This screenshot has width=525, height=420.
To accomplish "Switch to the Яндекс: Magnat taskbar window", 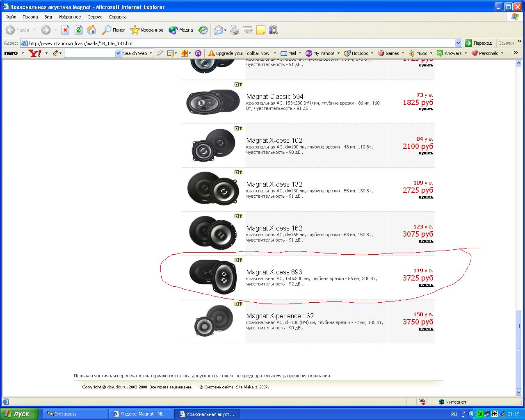I will (141, 414).
